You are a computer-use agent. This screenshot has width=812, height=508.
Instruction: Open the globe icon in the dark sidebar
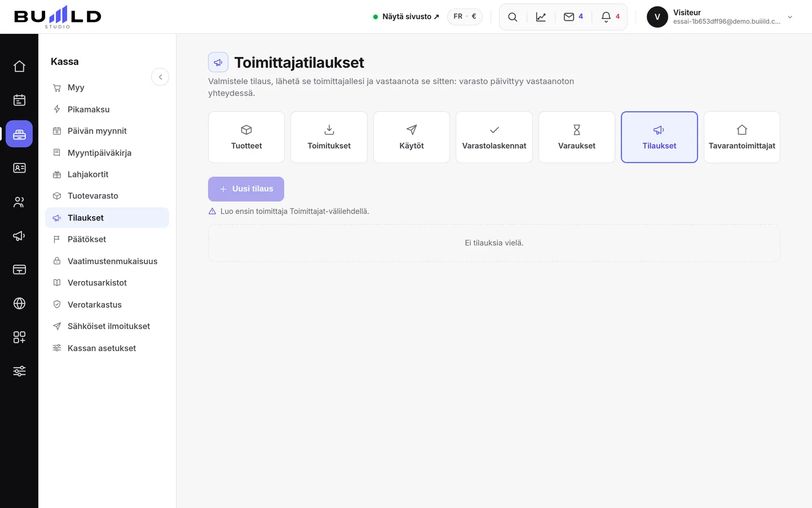(x=19, y=303)
